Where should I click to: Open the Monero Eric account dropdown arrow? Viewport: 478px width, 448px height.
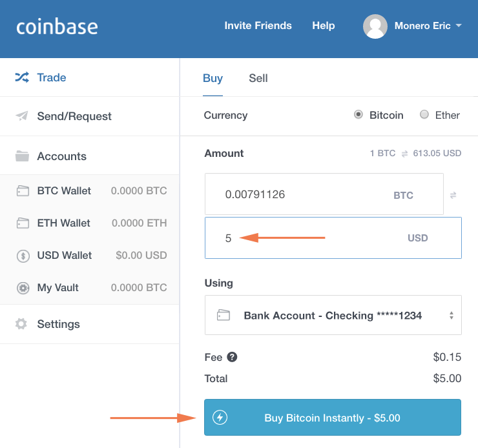(459, 26)
